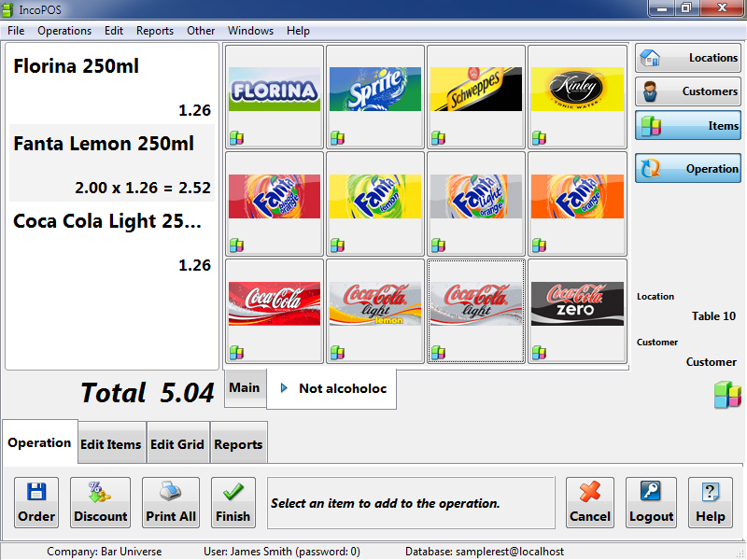Select the Schweppes product tile
Image resolution: width=747 pixels, height=560 pixels.
(x=476, y=97)
